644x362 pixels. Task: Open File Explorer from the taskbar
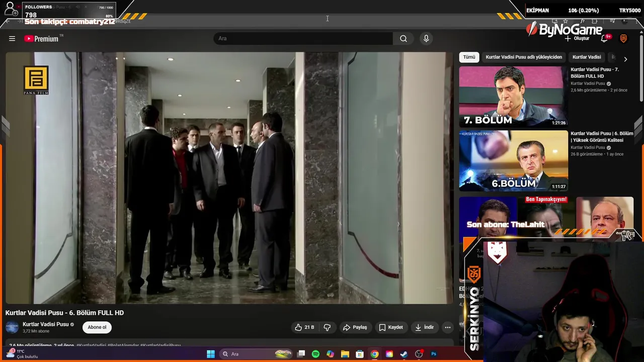345,354
